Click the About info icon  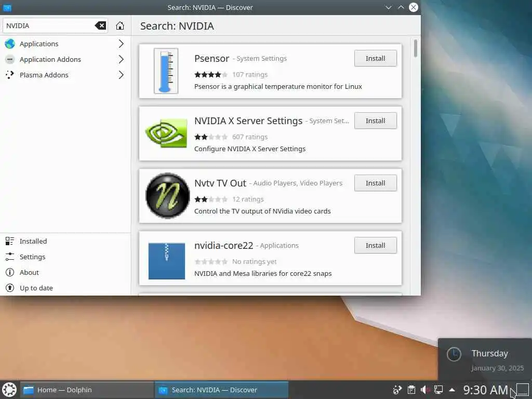[10, 272]
